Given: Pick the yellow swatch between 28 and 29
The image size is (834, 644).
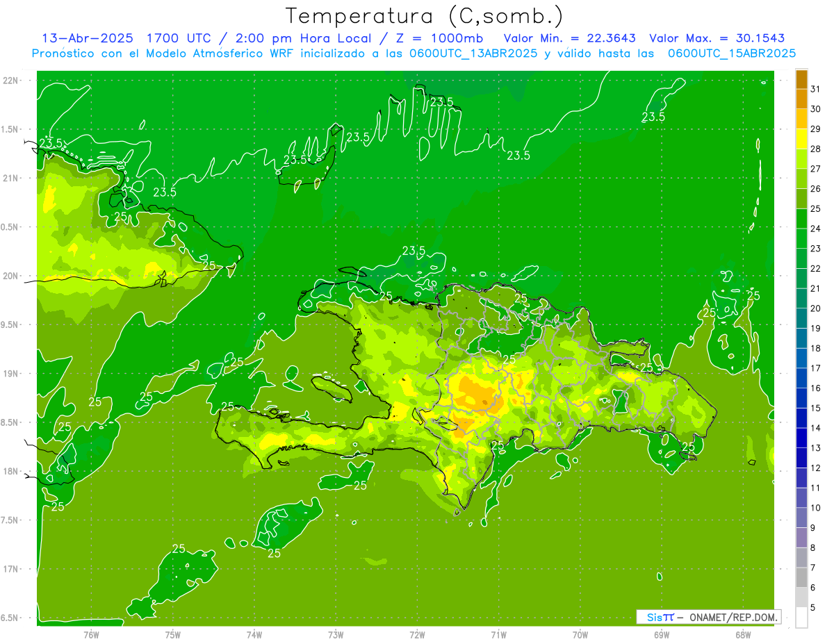Looking at the screenshot, I should 801,139.
